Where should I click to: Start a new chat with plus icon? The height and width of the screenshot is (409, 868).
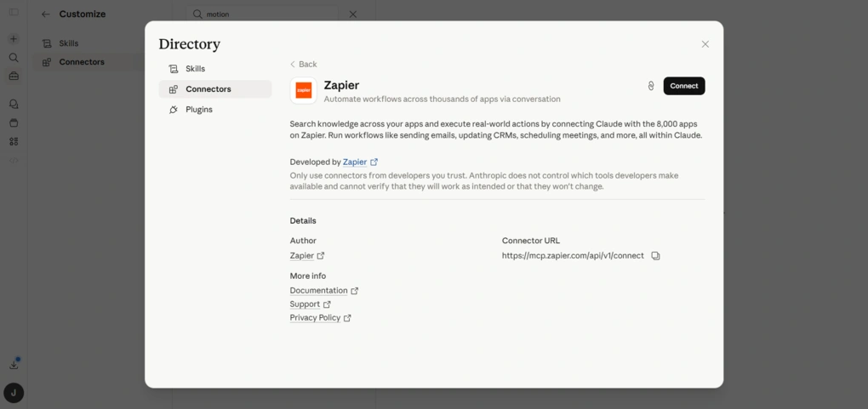(14, 39)
